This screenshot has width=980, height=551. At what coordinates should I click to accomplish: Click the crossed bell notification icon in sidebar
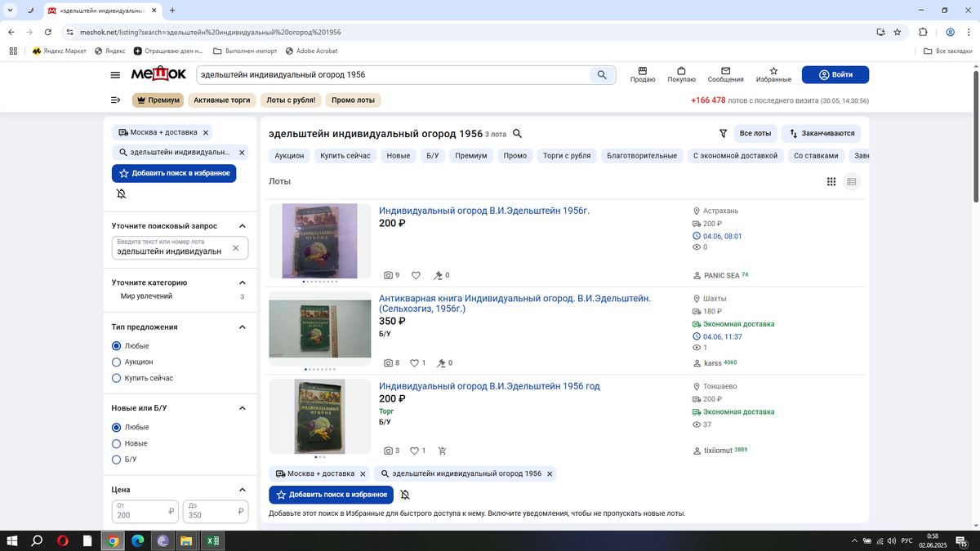[x=121, y=194]
